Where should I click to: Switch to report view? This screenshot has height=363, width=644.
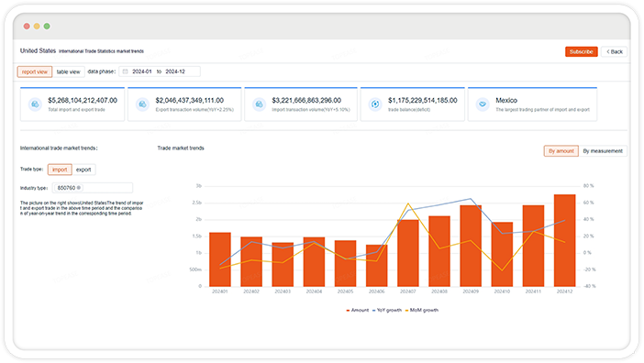35,71
